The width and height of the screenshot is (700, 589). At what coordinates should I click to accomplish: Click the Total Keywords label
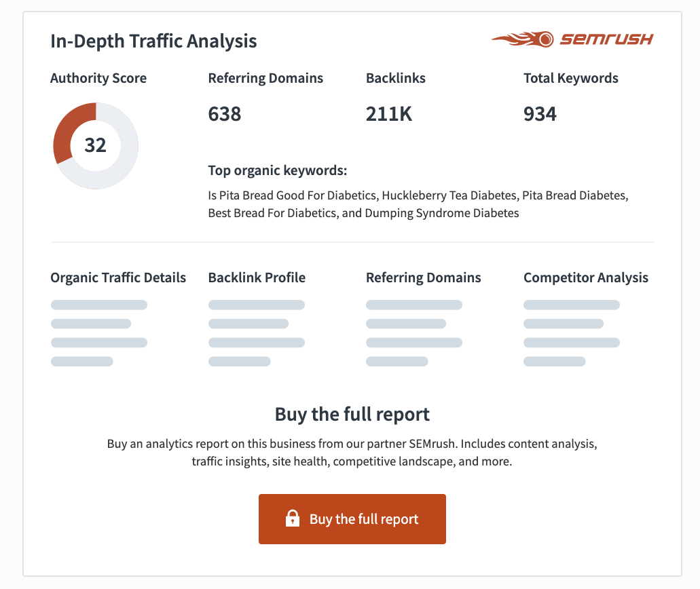pos(571,78)
